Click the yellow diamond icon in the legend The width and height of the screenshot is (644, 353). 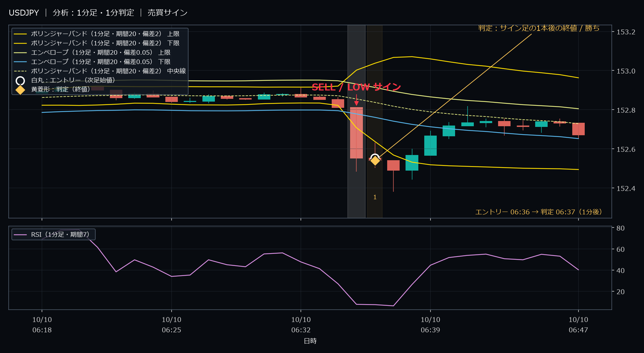point(20,90)
